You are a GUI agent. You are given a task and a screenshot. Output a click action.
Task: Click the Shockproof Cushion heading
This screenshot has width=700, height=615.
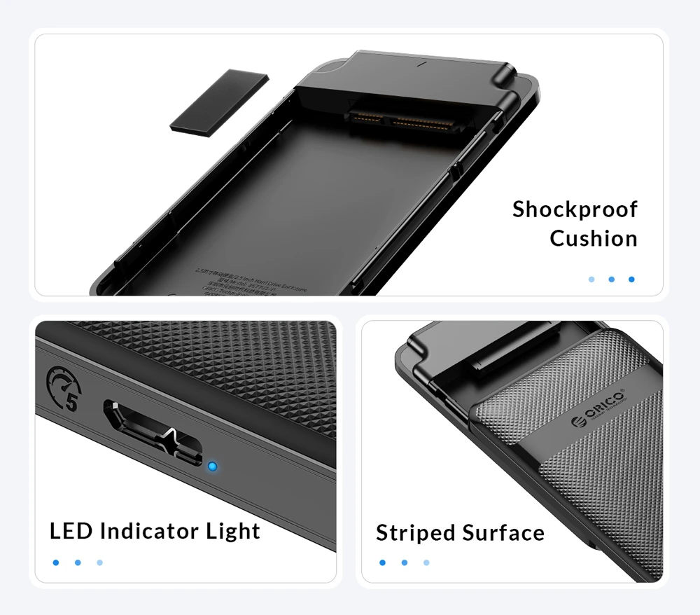coord(575,223)
